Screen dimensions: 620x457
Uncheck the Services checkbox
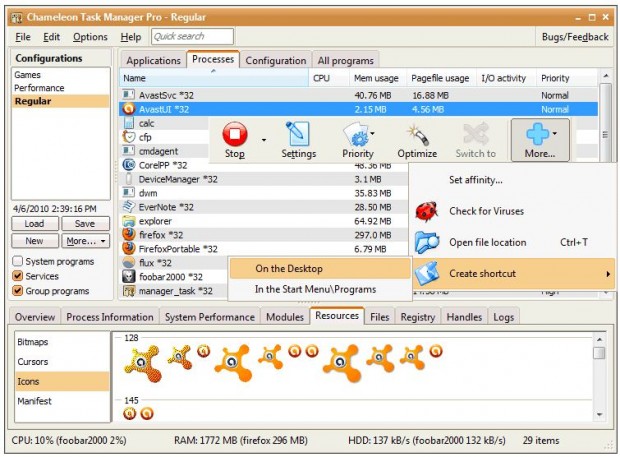[x=17, y=276]
